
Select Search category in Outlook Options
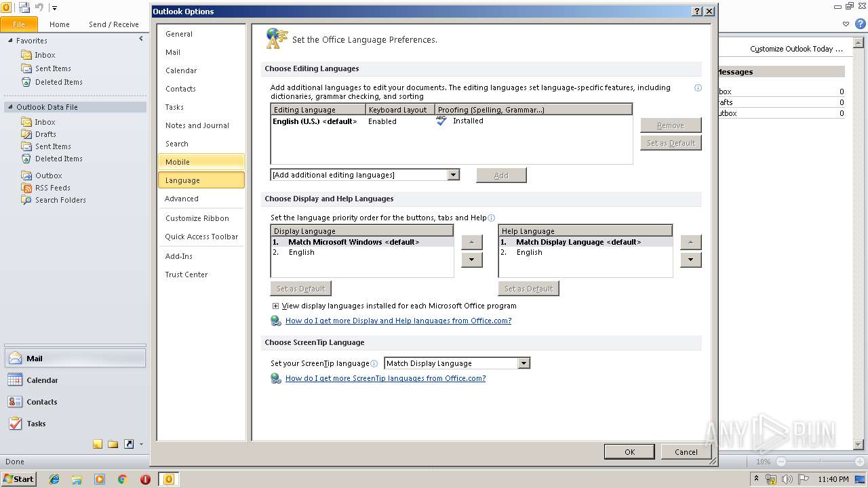tap(201, 144)
